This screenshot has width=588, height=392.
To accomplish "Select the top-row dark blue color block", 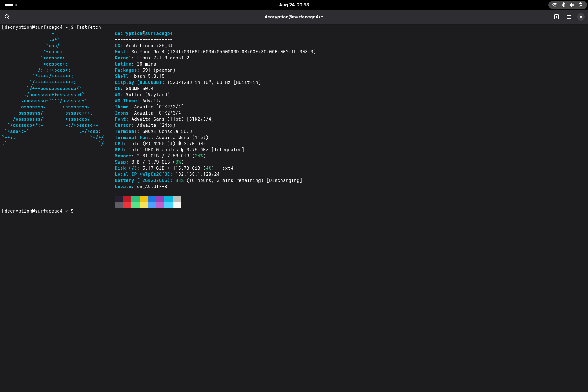I will (x=152, y=199).
